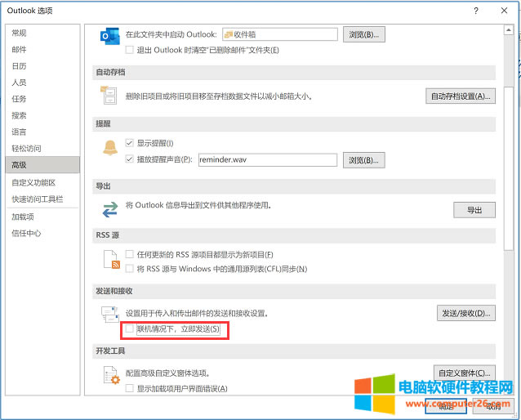The width and height of the screenshot is (521, 420).
Task: Open help with the question mark
Action: (x=476, y=11)
